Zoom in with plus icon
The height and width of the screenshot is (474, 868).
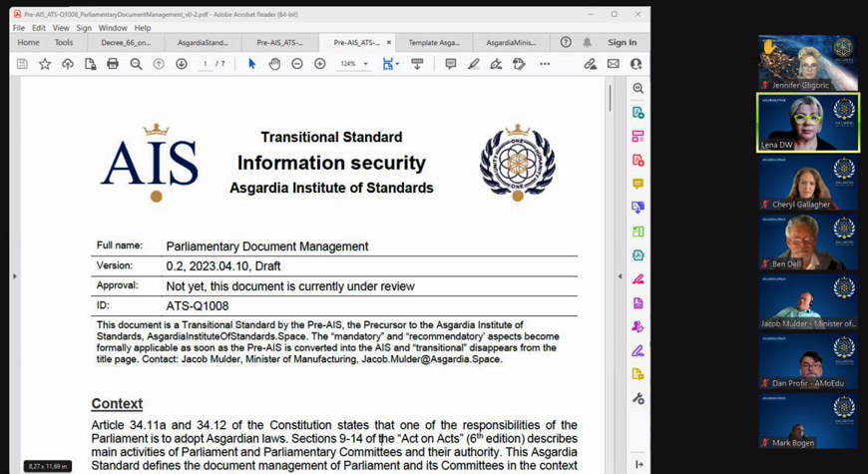320,64
